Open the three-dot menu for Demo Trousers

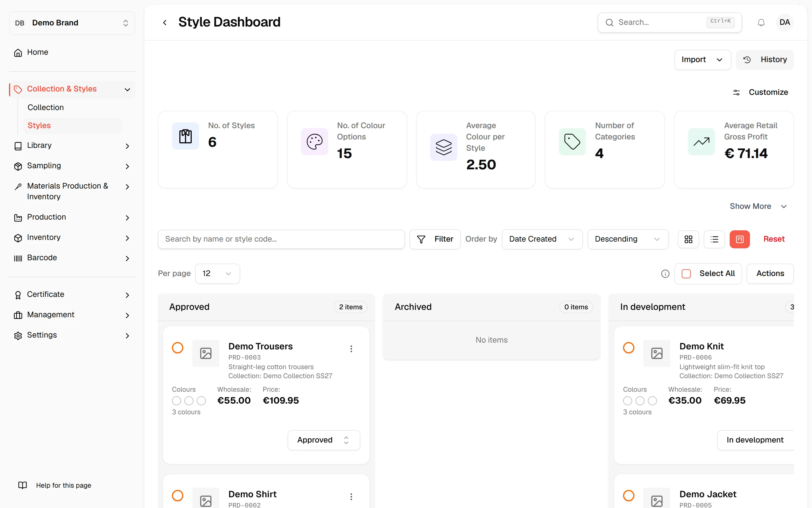351,349
